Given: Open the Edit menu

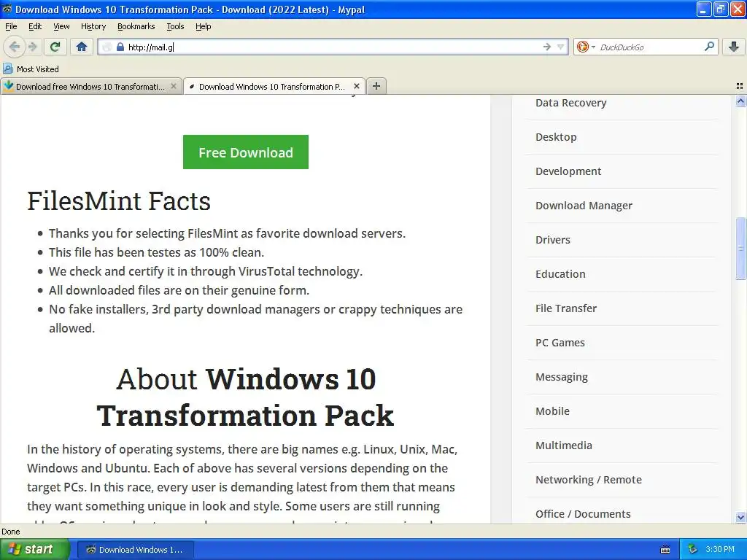Looking at the screenshot, I should tap(35, 26).
